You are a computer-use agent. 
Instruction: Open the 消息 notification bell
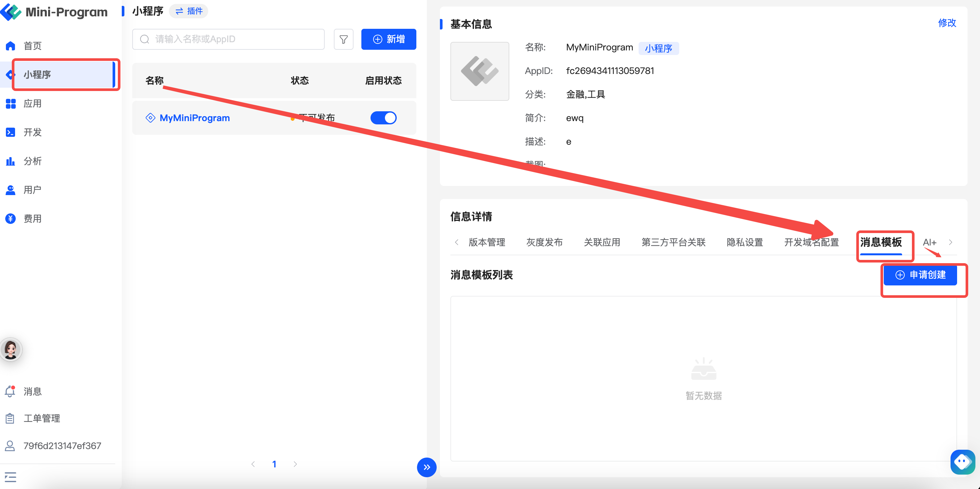click(10, 391)
